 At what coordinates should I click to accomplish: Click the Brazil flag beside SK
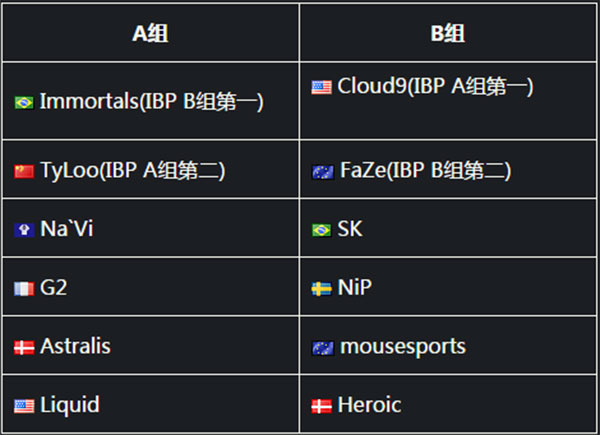(x=321, y=230)
